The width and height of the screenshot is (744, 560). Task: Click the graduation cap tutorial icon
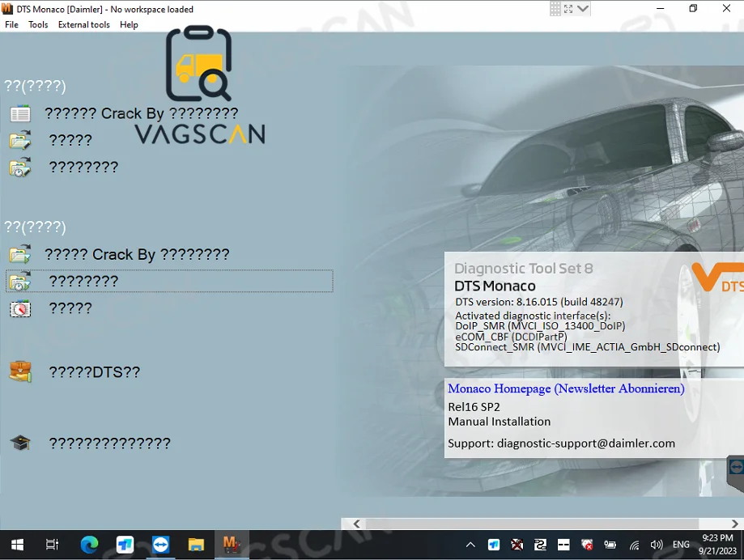click(20, 443)
